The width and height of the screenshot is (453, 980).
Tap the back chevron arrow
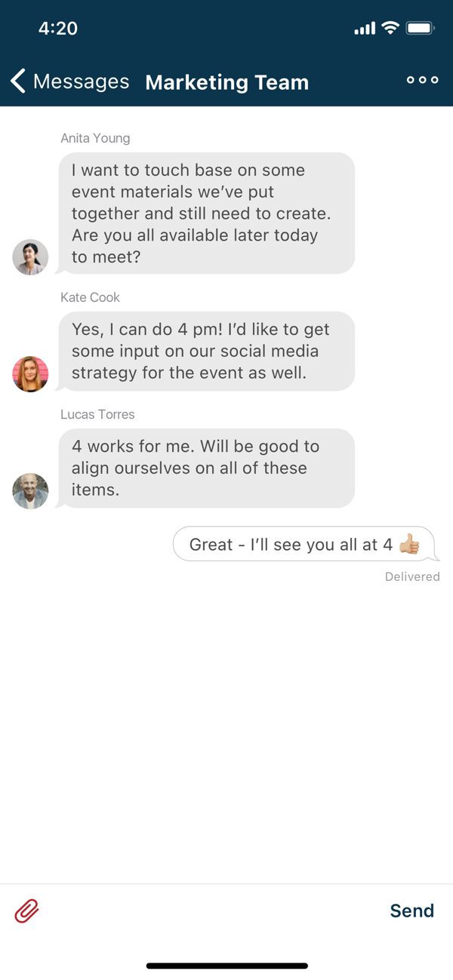coord(18,81)
